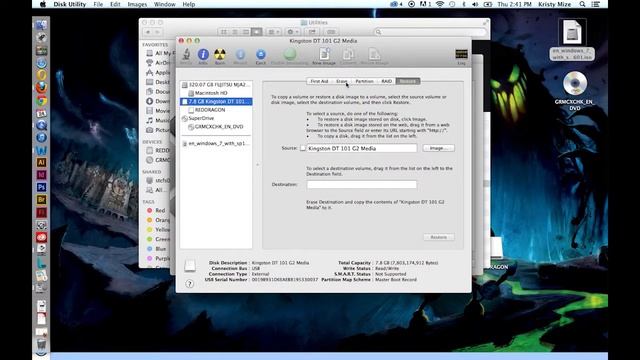Click the Destination input field
The image size is (640, 360).
[x=362, y=184]
